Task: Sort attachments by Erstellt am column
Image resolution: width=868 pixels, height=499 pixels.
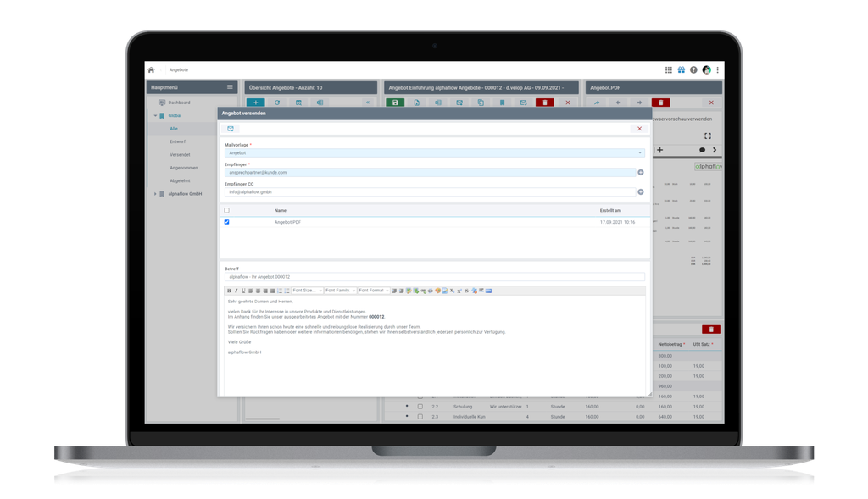Action: coord(610,211)
